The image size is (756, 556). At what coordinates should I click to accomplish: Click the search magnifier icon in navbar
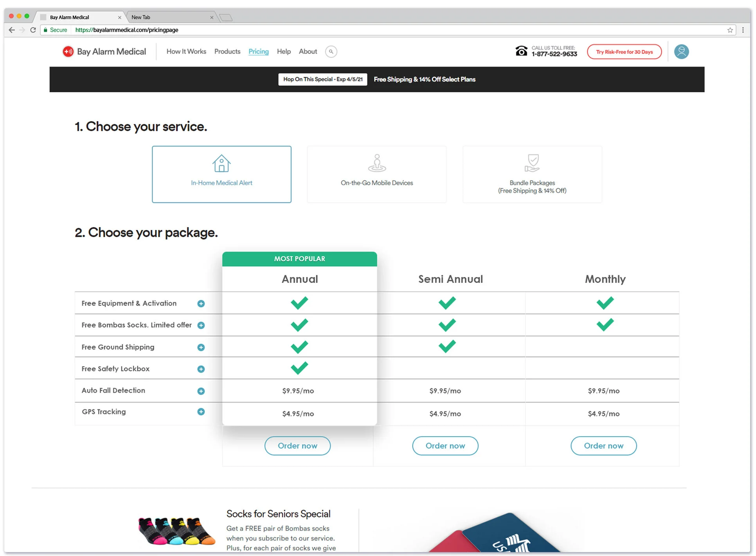331,52
